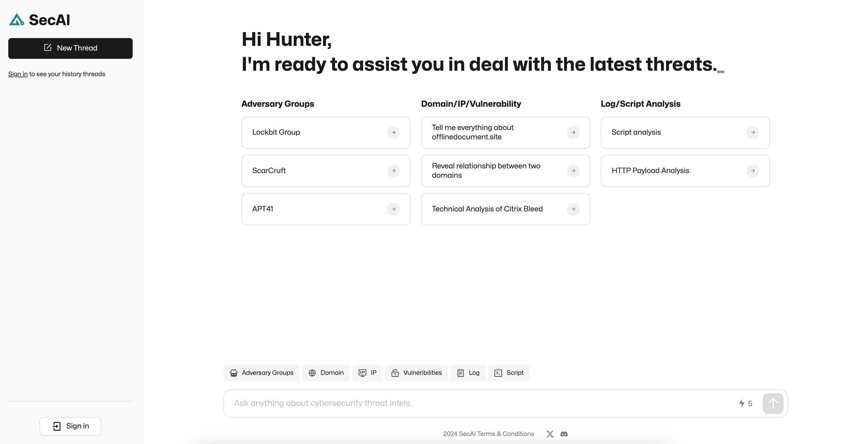
Task: Select the Vulneribilities chip
Action: pos(416,373)
